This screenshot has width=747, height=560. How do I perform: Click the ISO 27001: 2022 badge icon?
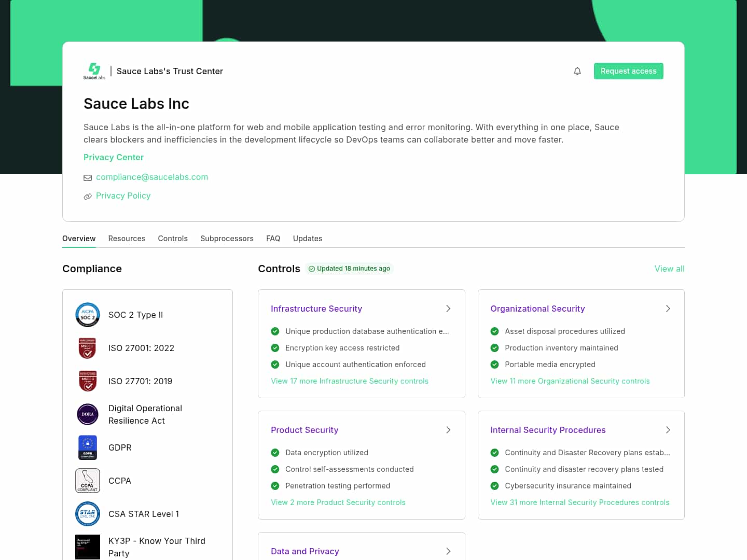[88, 348]
